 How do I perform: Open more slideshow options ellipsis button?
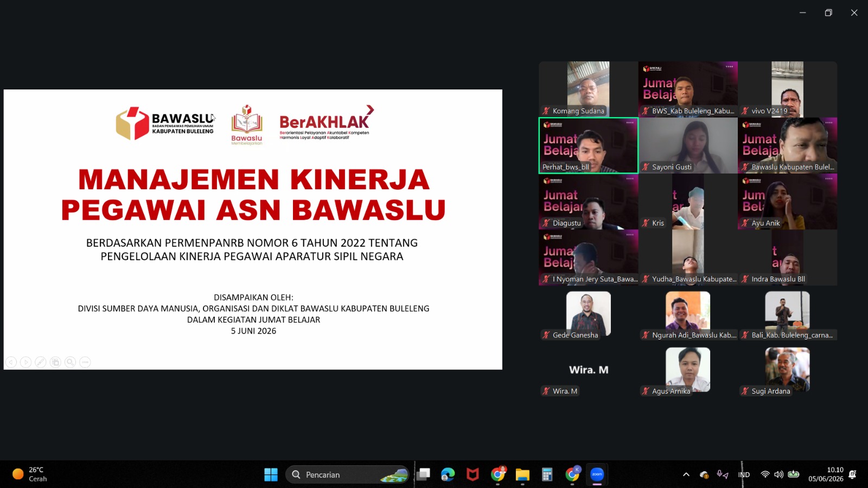[85, 362]
